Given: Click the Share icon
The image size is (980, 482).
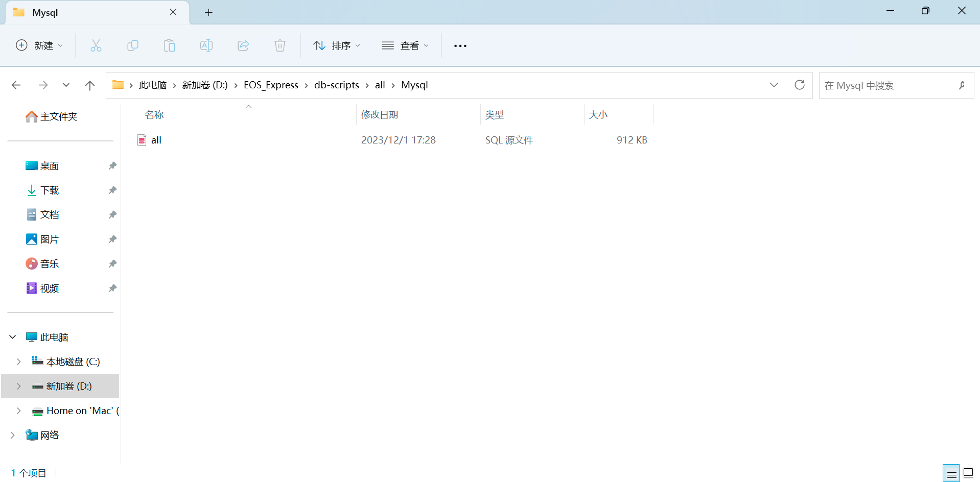Looking at the screenshot, I should tap(243, 45).
